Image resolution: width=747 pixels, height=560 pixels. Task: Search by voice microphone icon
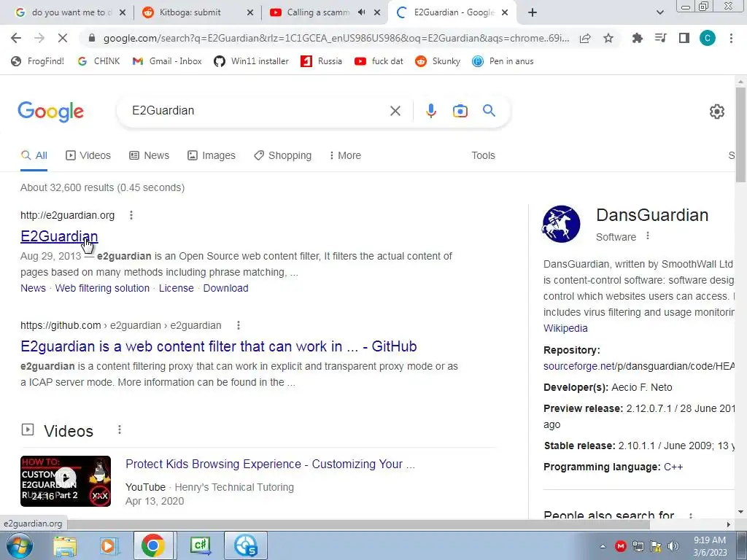tap(430, 111)
